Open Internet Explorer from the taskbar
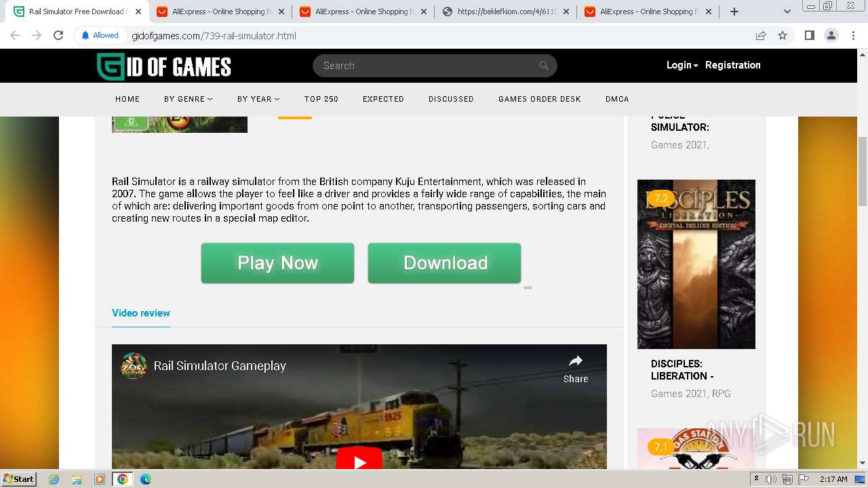868x488 pixels. pyautogui.click(x=54, y=479)
